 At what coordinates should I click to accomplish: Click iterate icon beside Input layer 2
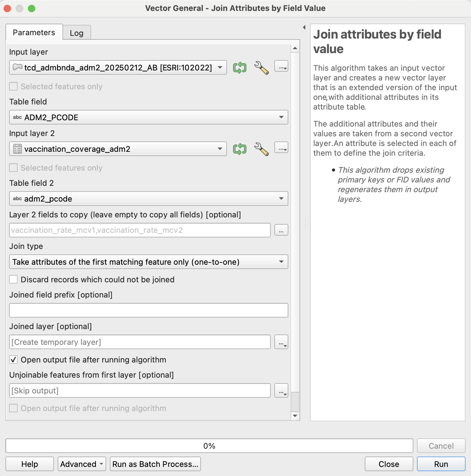pos(240,149)
